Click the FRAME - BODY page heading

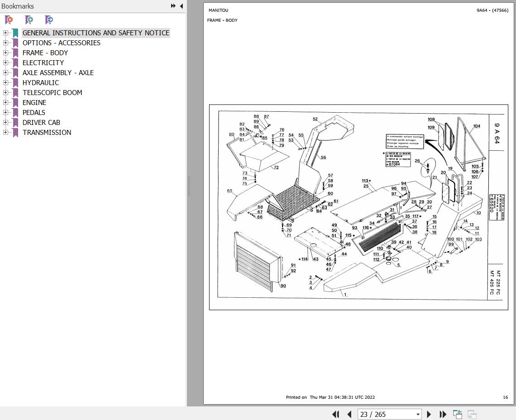tap(222, 20)
